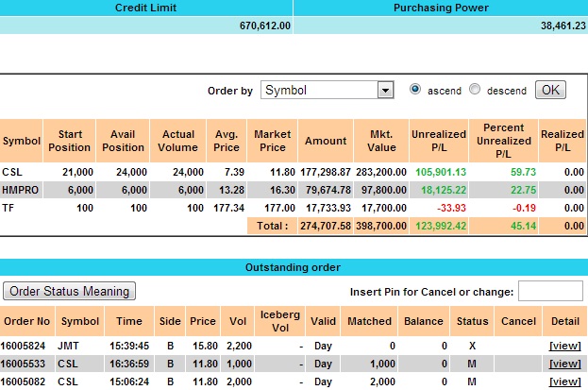Click the Outstanding order section title

pos(294,267)
